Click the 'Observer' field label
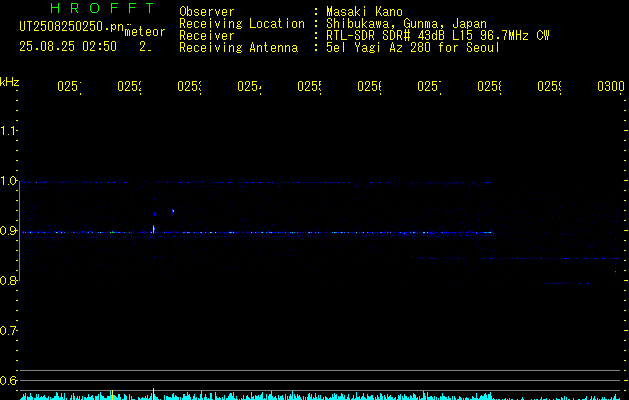The width and height of the screenshot is (629, 400). pos(207,12)
